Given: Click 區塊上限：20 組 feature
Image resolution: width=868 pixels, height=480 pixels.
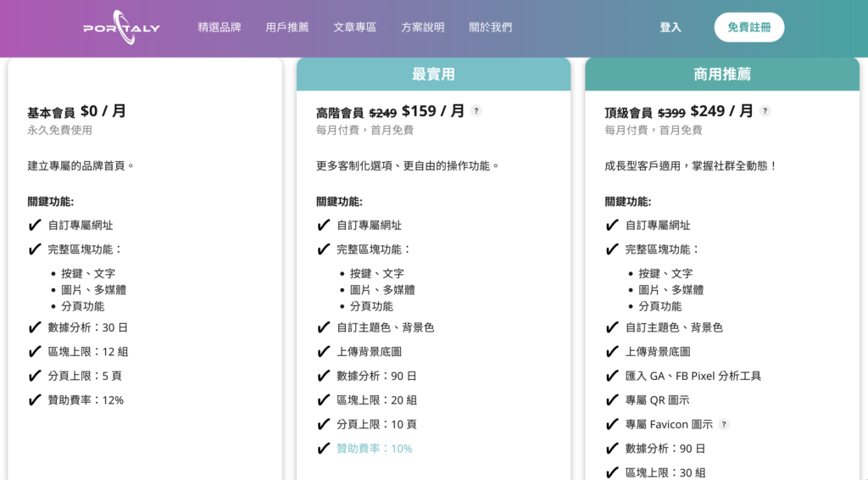Looking at the screenshot, I should click(377, 400).
